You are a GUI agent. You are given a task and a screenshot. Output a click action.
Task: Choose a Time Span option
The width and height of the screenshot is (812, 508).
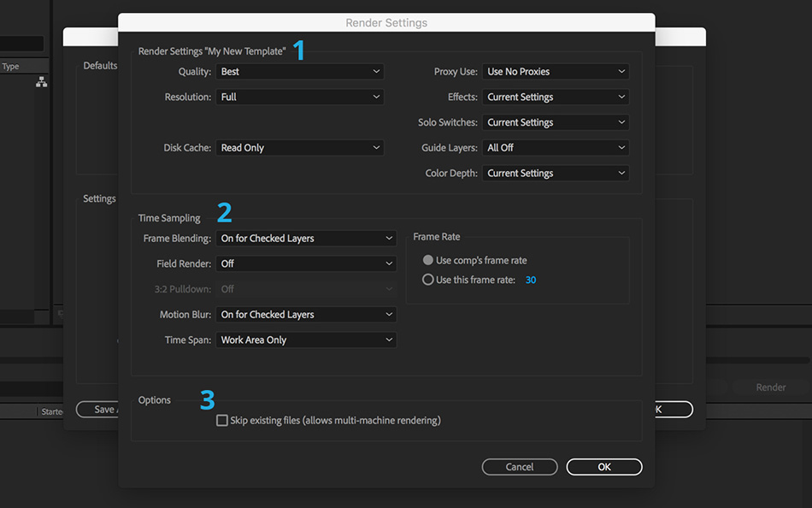pyautogui.click(x=306, y=340)
